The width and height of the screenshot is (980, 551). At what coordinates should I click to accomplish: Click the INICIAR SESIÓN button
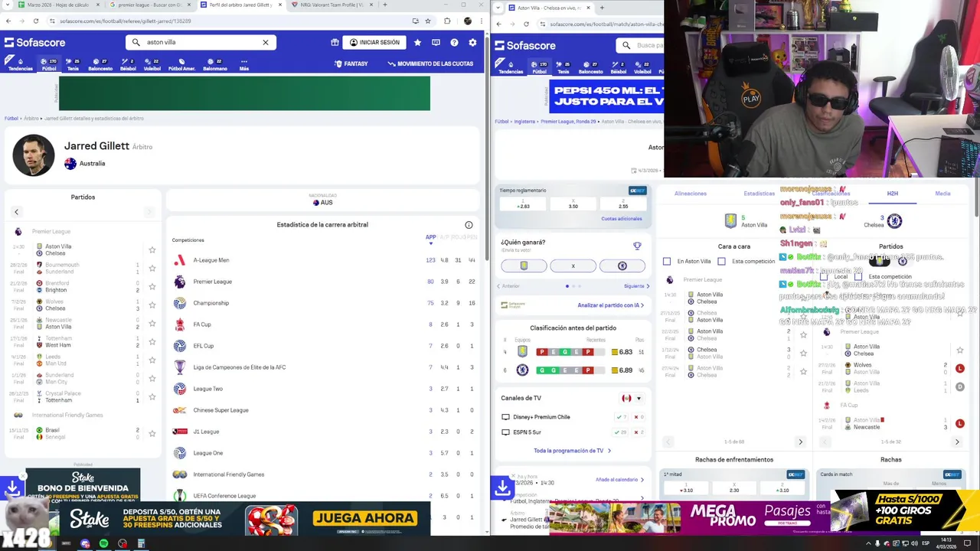pos(374,42)
